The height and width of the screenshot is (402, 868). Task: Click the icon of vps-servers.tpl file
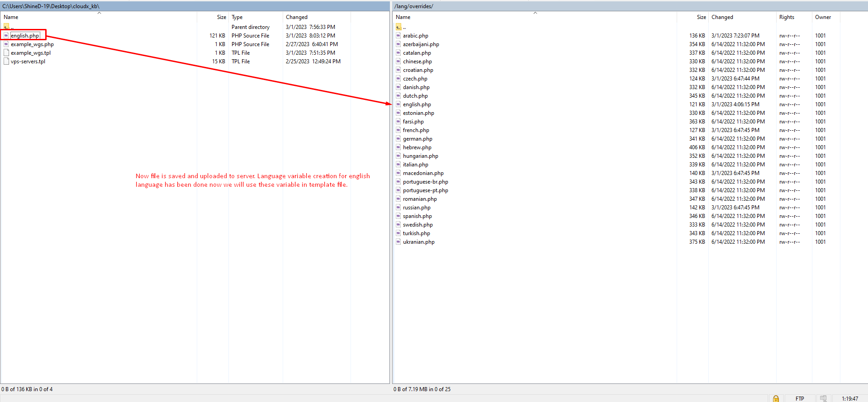tap(6, 61)
